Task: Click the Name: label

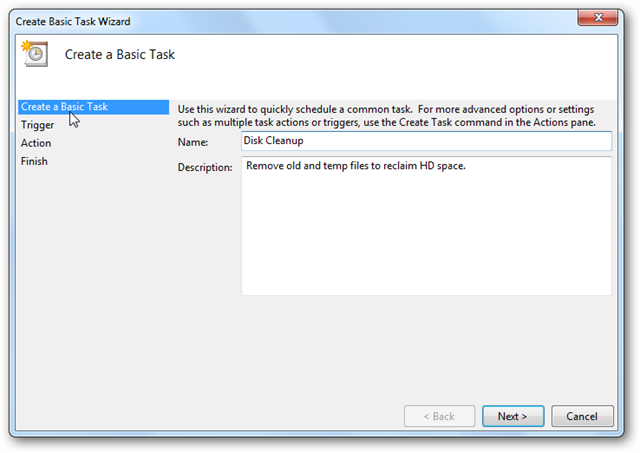Action: [193, 142]
